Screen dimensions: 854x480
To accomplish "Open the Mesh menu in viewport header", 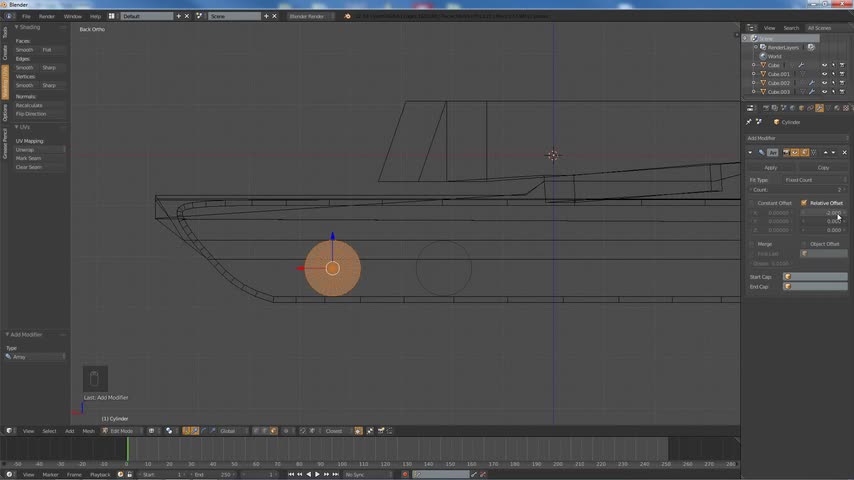I will point(88,431).
